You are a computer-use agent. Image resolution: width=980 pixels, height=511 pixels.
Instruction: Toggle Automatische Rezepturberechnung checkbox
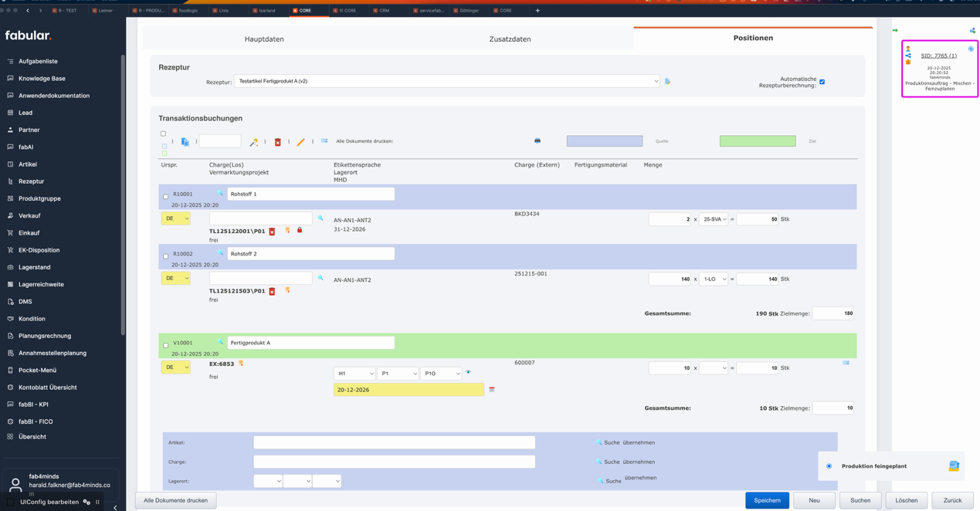pos(822,82)
